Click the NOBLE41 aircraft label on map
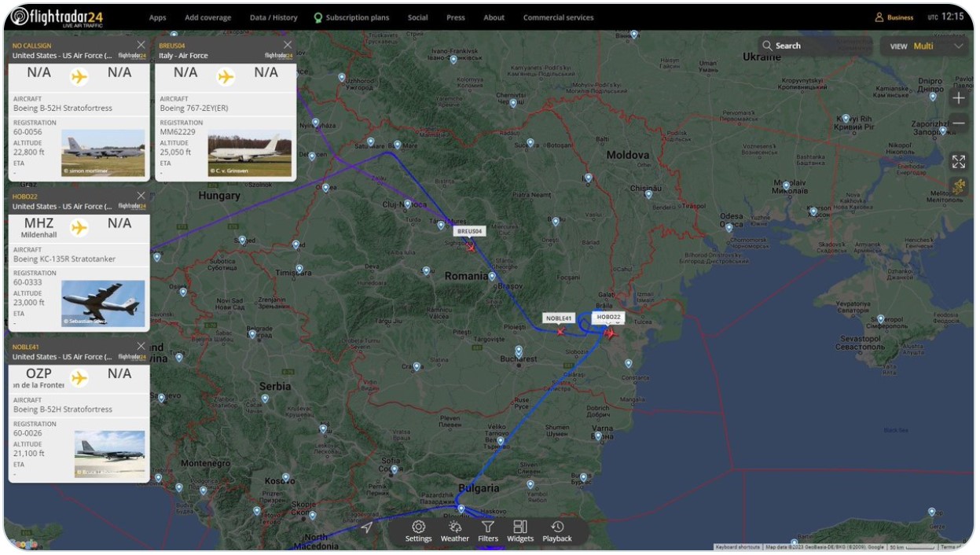This screenshot has width=980, height=555. tap(559, 318)
